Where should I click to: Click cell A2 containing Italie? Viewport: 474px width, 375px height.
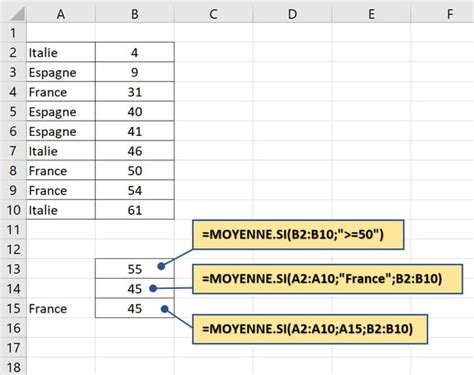pos(61,52)
